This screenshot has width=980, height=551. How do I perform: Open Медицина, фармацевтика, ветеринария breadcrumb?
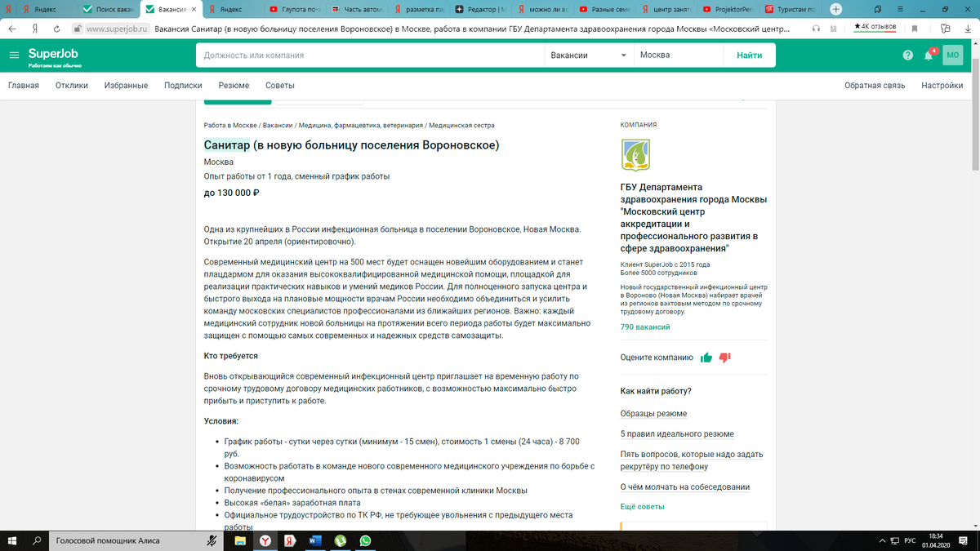click(360, 126)
